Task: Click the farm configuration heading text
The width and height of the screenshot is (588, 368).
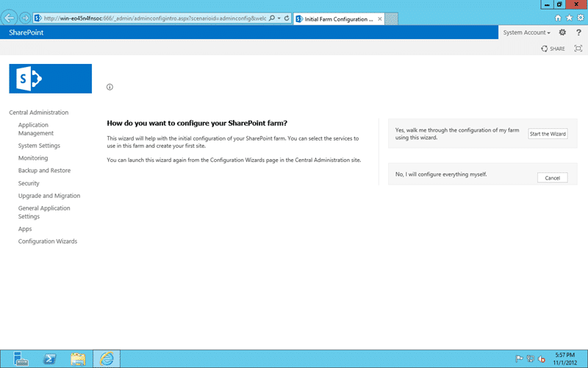Action: [x=197, y=123]
